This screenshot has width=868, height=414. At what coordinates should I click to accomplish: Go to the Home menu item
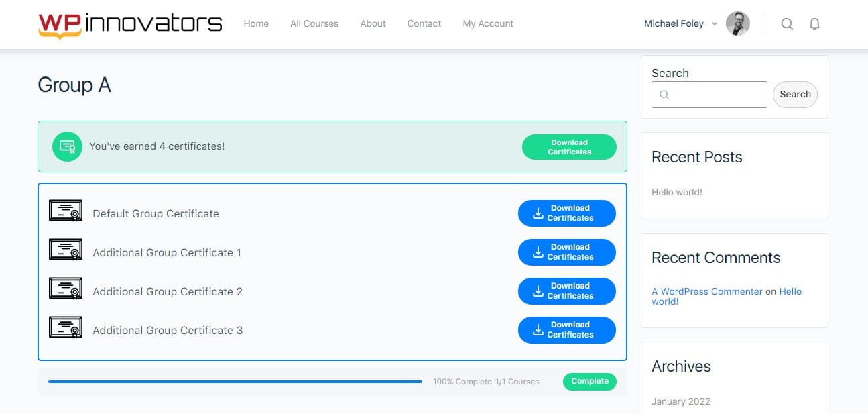tap(256, 23)
